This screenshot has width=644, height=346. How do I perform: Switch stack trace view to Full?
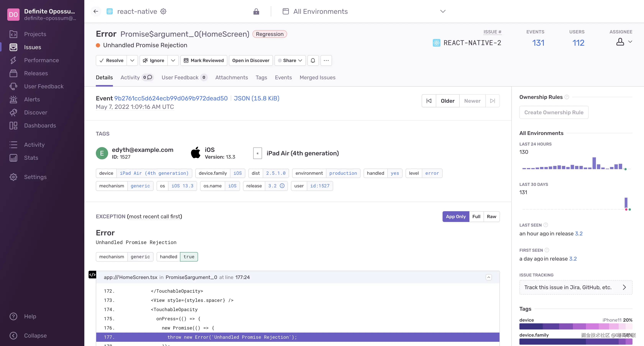click(476, 217)
